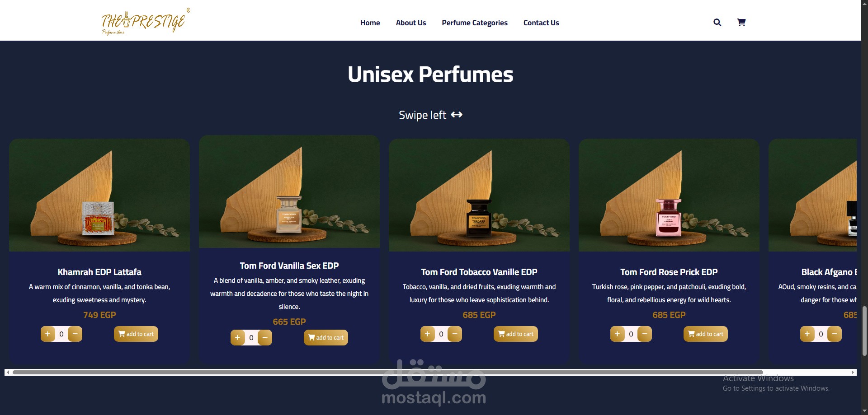Decrease Black Afgano quantity with minus button
Image resolution: width=868 pixels, height=415 pixels.
coord(835,334)
